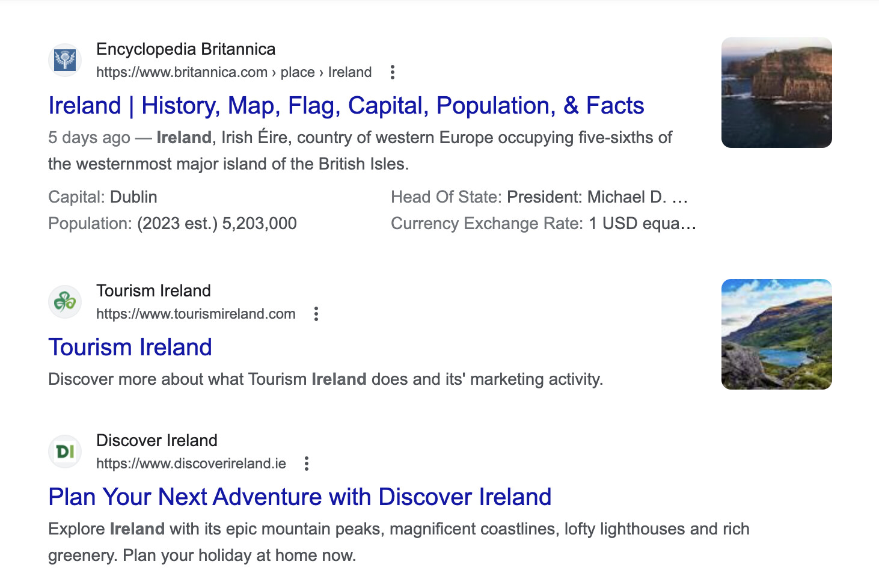This screenshot has width=879, height=588.
Task: Click the britannica.com place Ireland URL breadcrumb
Action: coord(234,72)
